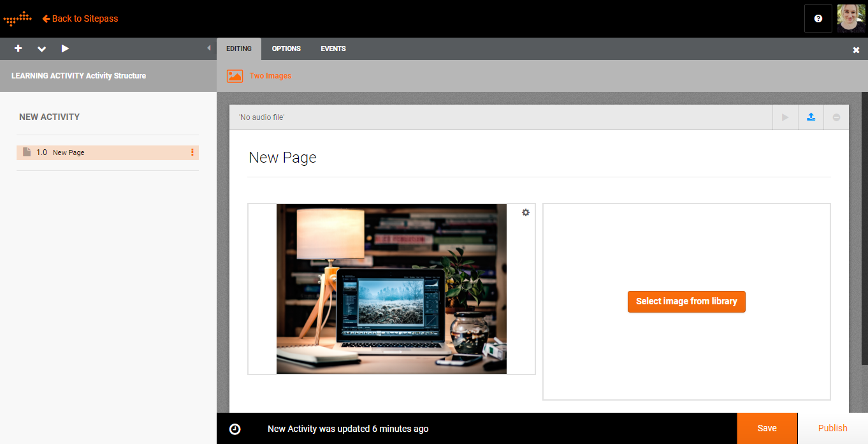Viewport: 868px width, 444px height.
Task: Click the Two Images picture icon
Action: [x=235, y=76]
